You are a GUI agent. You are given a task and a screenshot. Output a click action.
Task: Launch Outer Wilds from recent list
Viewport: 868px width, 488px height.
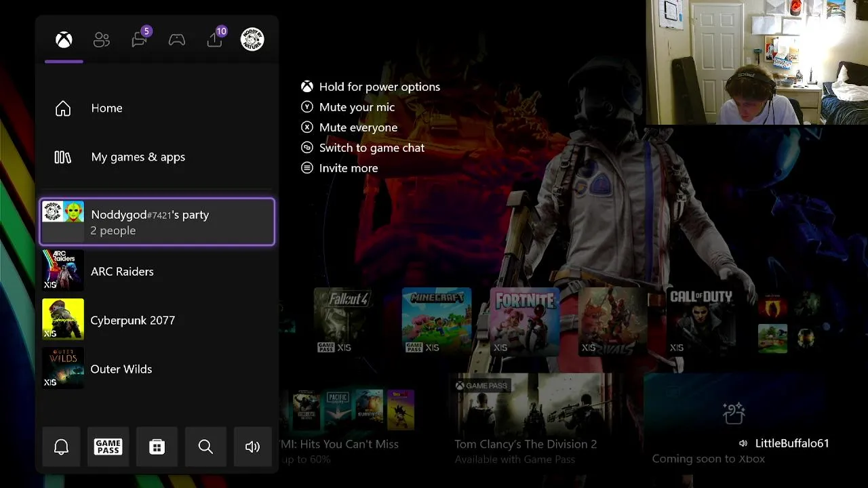(157, 369)
